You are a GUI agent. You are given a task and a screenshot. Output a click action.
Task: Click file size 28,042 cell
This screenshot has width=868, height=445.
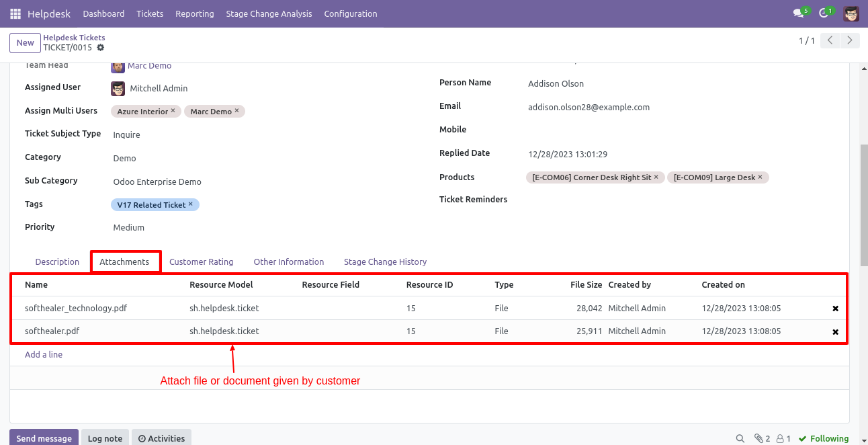(x=589, y=309)
